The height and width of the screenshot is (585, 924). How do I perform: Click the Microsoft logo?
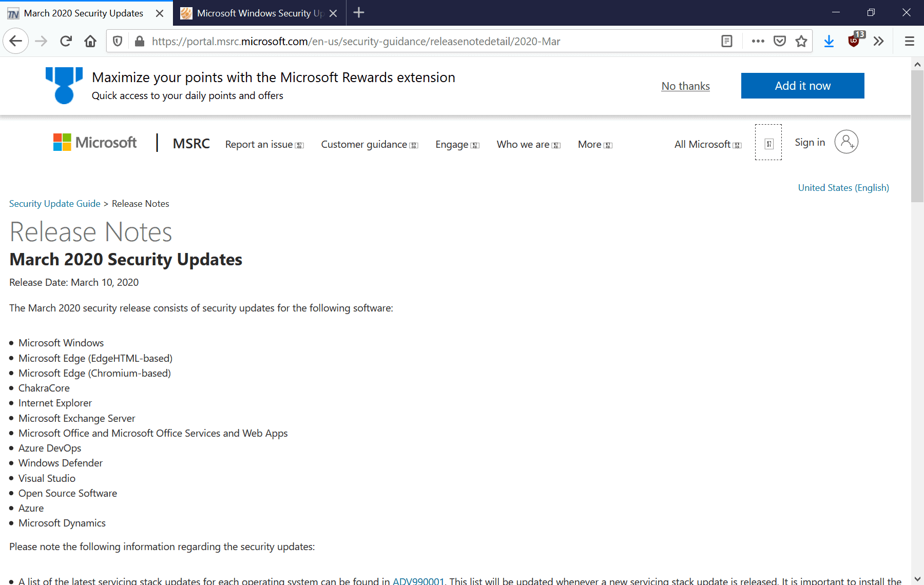[x=95, y=142]
